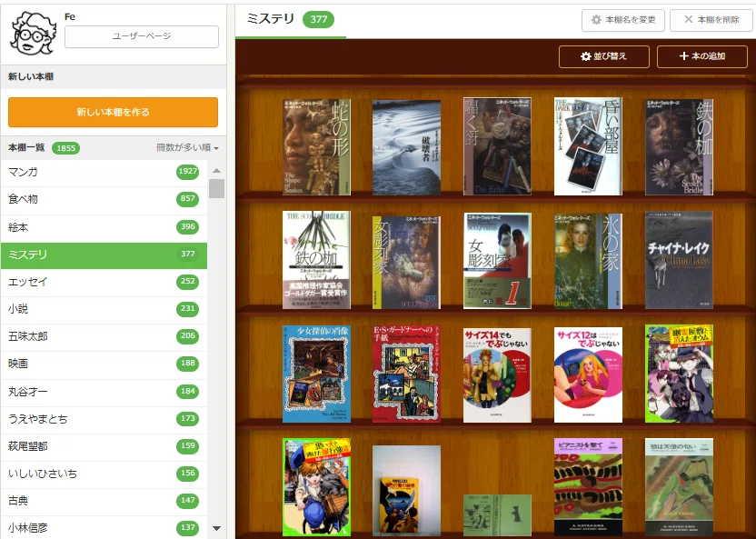756x539 pixels.
Task: Open the 少女探偵の肖像 book cover
Action: [x=316, y=374]
